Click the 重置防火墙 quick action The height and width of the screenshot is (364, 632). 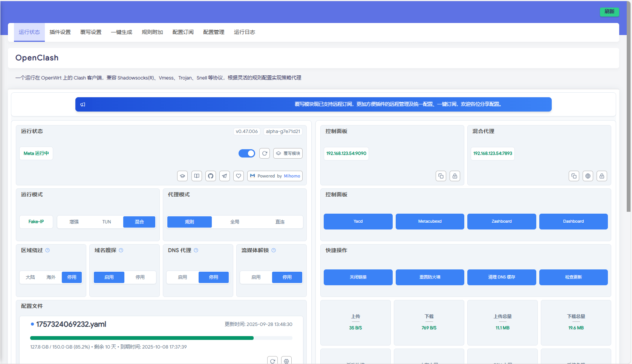point(430,277)
